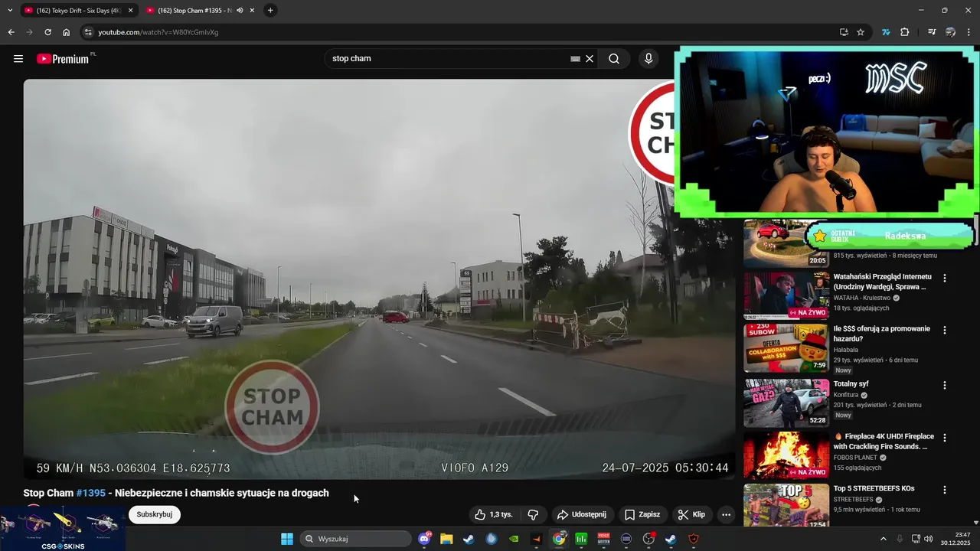Open browser home page
This screenshot has height=551, width=980.
click(x=66, y=32)
